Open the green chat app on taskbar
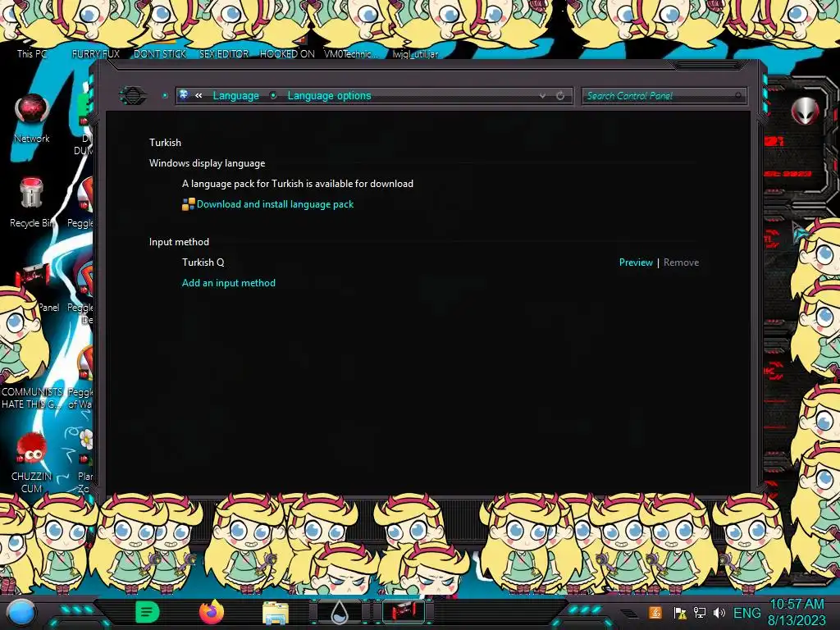This screenshot has height=630, width=840. [148, 612]
